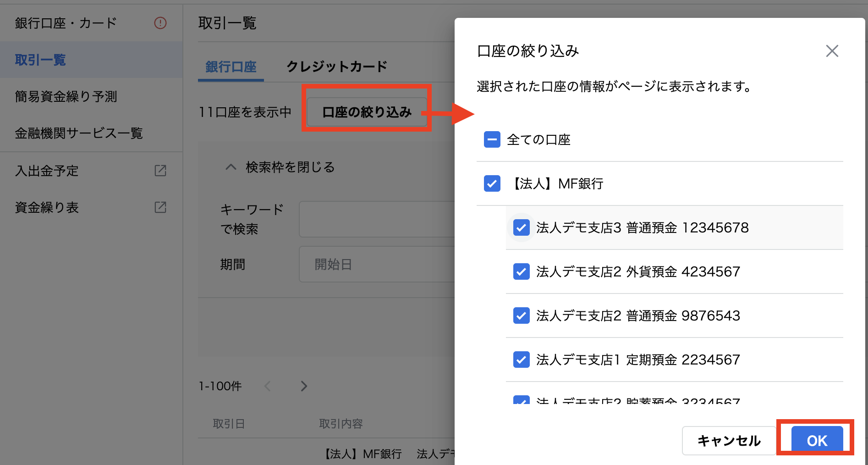Screen dimensions: 868x465
Task: Go to next page of results arrow
Action: (304, 386)
